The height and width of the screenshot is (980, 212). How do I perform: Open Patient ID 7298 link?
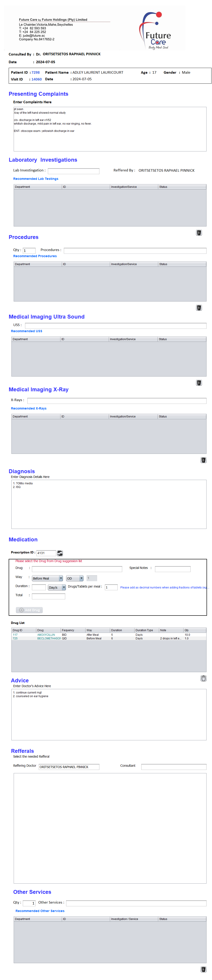pos(36,73)
